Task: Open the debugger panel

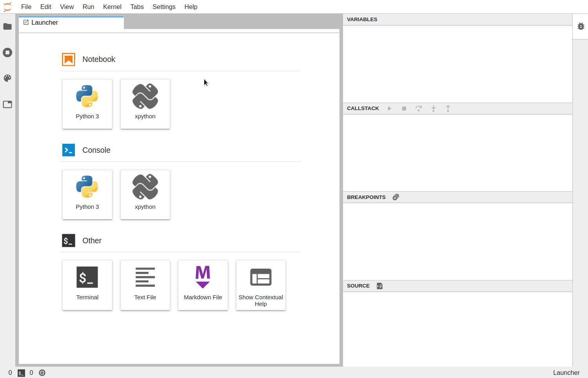Action: pos(581,26)
